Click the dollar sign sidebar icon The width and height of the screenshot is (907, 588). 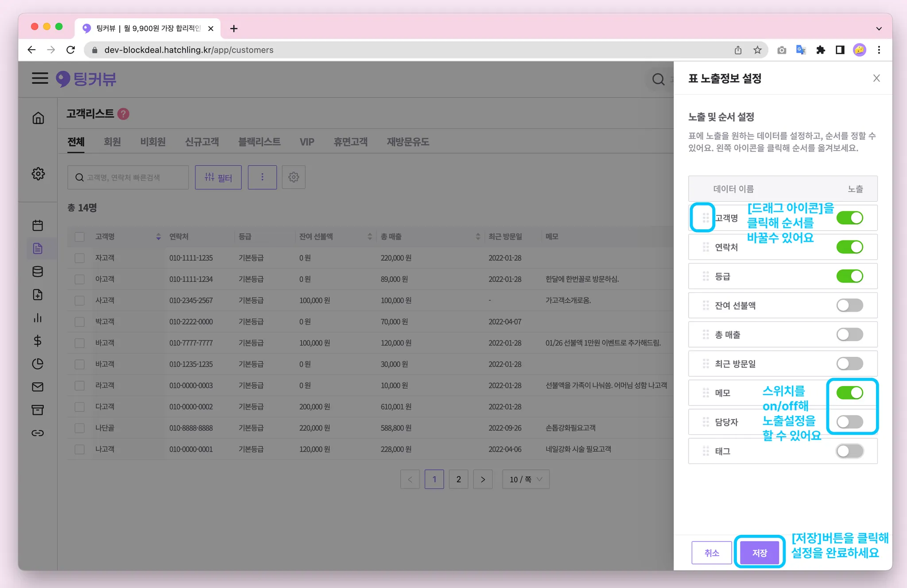pos(38,340)
